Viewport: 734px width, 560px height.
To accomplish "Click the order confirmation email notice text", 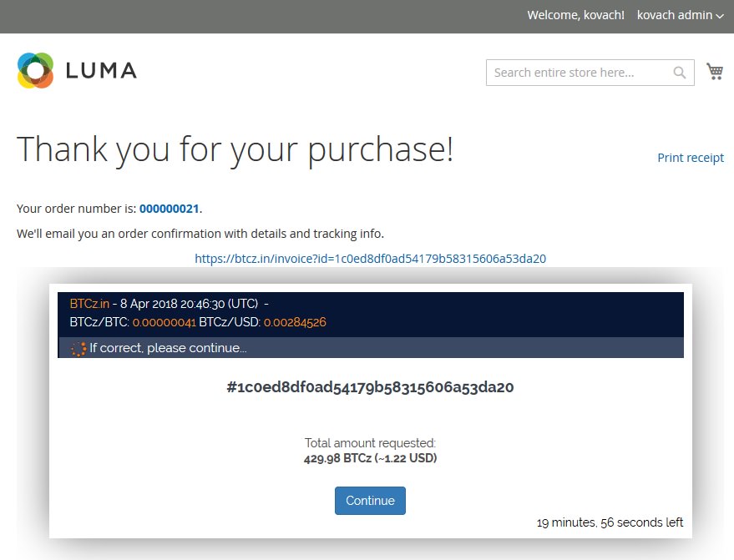I will coord(200,234).
